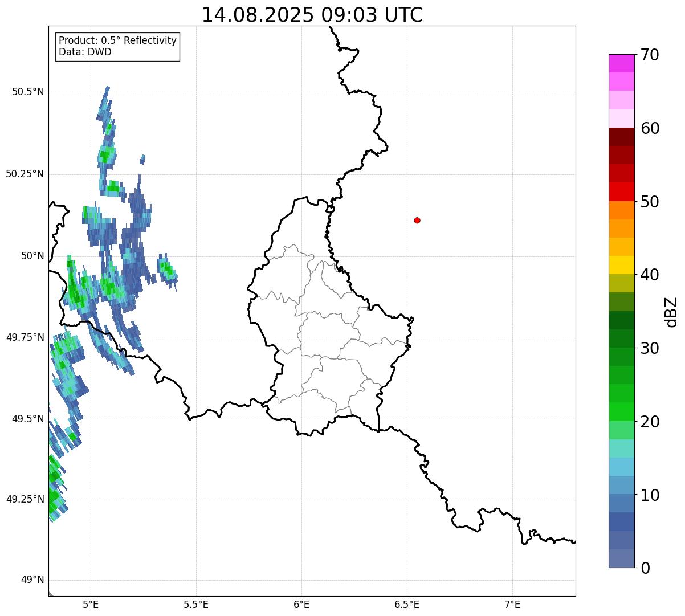Click the 49.25°N latitude label
Viewport: 685px width, 616px height.
pos(25,499)
